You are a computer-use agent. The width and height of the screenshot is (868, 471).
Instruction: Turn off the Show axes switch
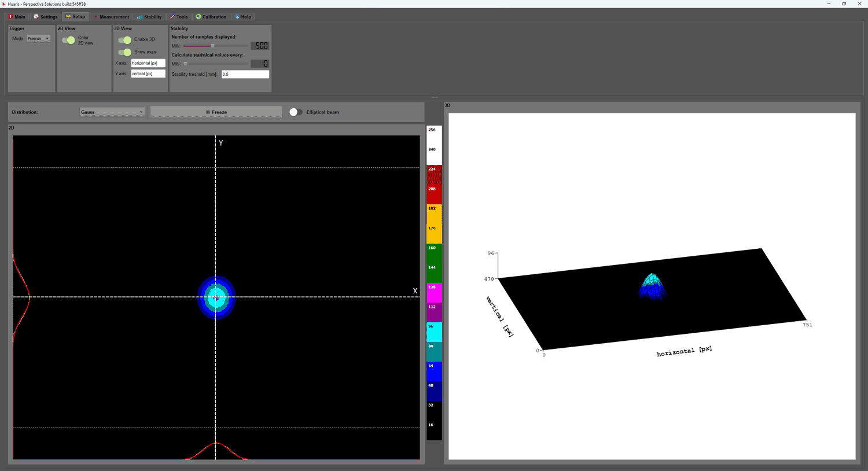click(x=124, y=52)
